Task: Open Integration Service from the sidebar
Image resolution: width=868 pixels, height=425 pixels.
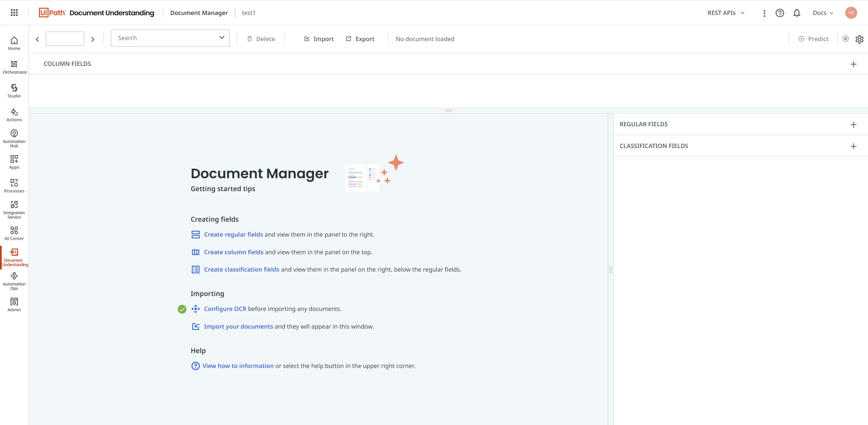Action: [14, 210]
